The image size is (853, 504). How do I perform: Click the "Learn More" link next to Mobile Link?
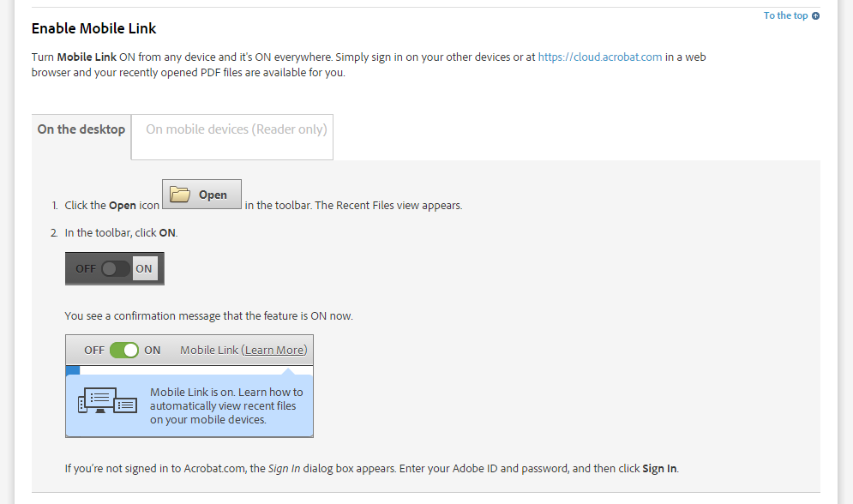[x=276, y=350]
